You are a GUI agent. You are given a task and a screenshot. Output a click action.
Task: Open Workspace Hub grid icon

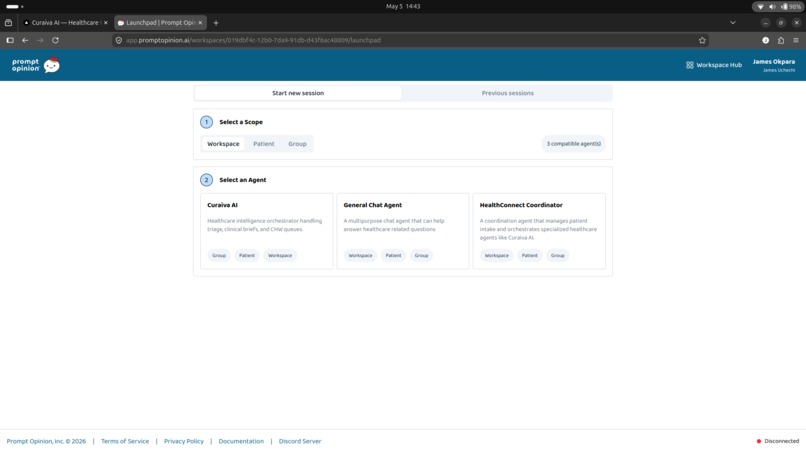(x=689, y=65)
